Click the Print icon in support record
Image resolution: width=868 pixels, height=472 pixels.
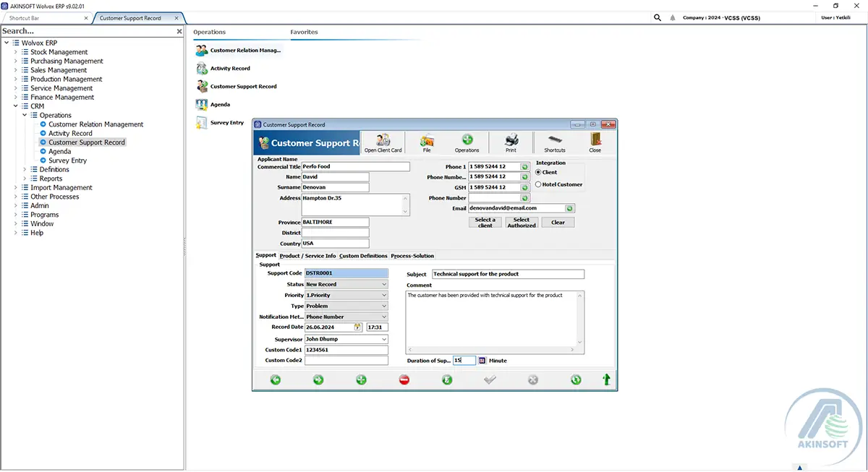coord(511,142)
